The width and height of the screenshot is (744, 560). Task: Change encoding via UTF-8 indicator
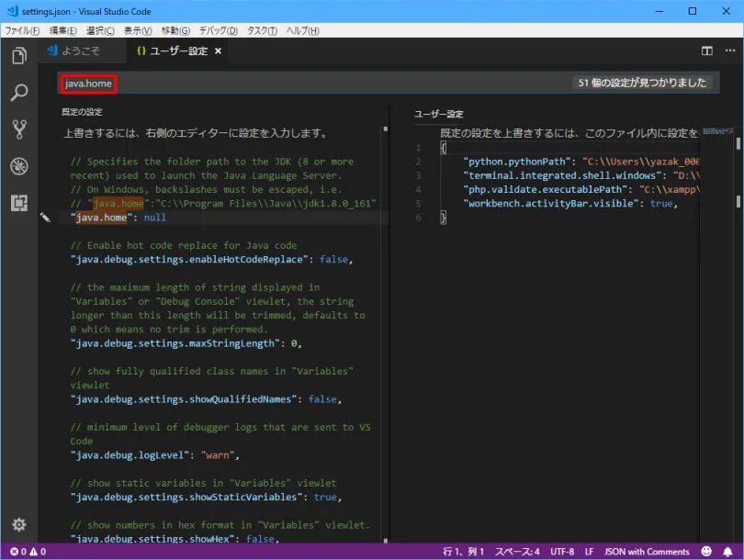pos(562,552)
